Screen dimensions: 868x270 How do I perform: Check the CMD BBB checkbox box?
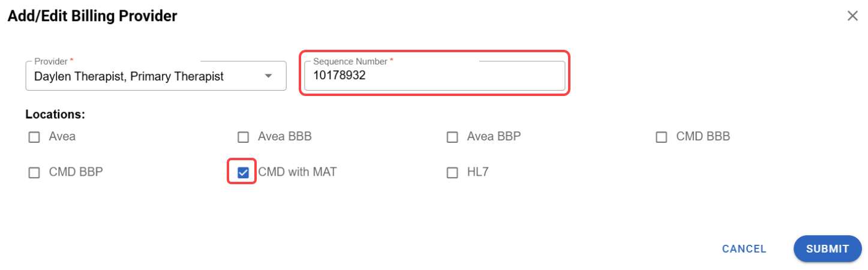tap(661, 137)
